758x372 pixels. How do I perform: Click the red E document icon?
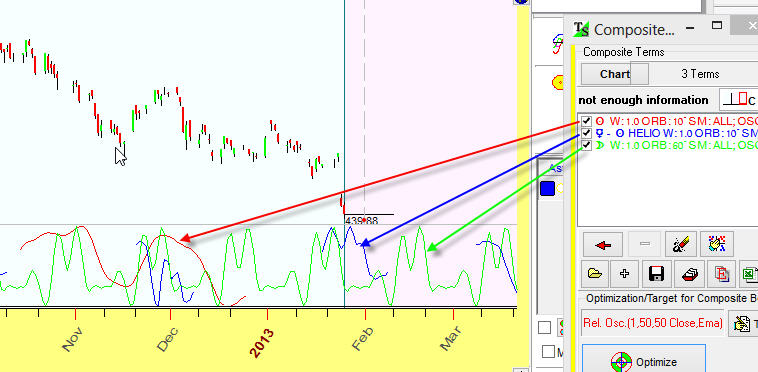pyautogui.click(x=721, y=274)
